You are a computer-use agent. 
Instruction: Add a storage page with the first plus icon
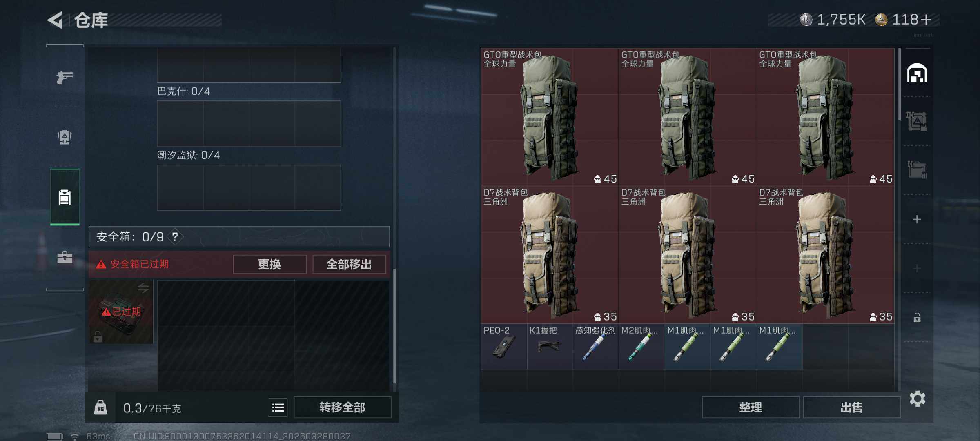[917, 219]
